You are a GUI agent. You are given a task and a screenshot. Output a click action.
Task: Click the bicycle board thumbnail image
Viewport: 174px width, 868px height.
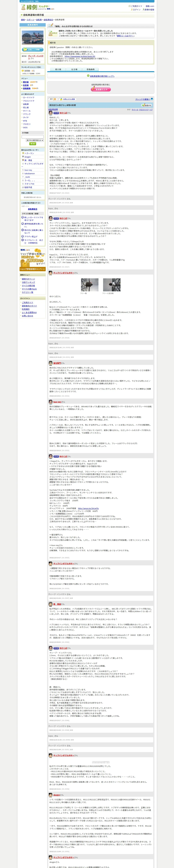point(32,37)
